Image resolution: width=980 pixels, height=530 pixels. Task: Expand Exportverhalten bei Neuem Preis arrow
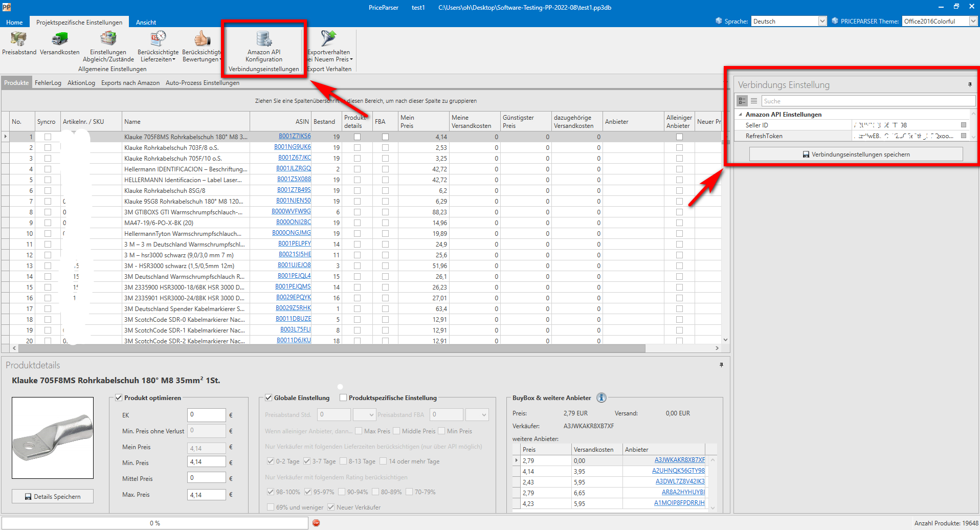pyautogui.click(x=351, y=59)
